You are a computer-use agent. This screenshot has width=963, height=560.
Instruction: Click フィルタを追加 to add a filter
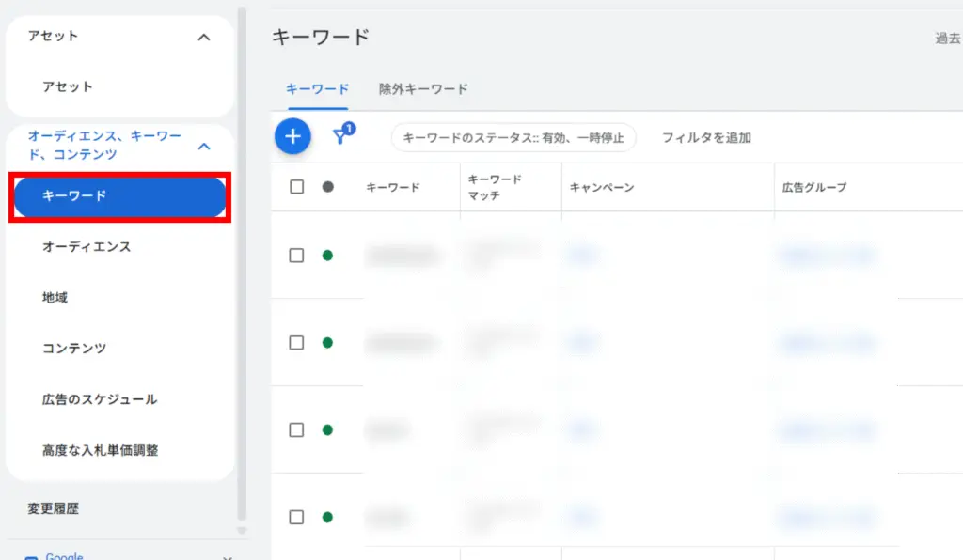706,137
